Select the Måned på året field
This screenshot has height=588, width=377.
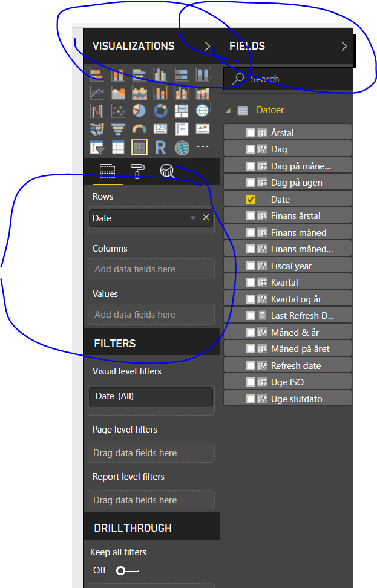tap(287, 349)
